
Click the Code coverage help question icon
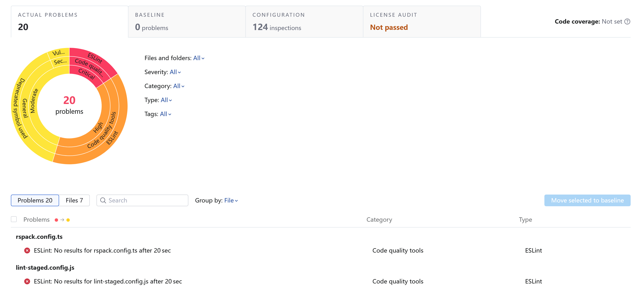(627, 22)
